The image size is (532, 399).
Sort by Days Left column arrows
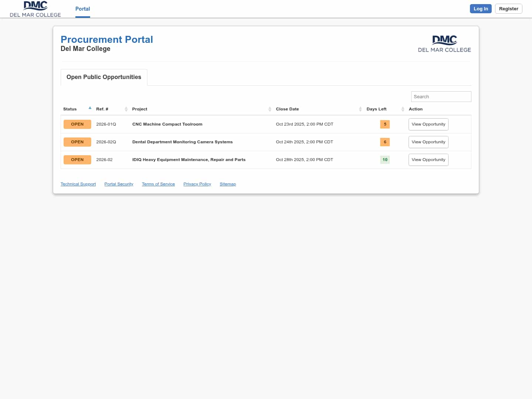click(403, 109)
